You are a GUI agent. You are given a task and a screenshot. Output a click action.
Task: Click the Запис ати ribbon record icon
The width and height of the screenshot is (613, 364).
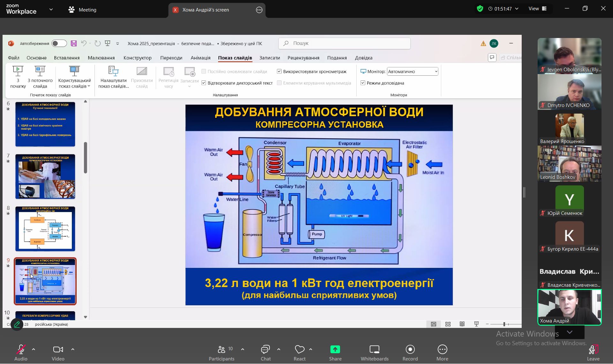(190, 72)
